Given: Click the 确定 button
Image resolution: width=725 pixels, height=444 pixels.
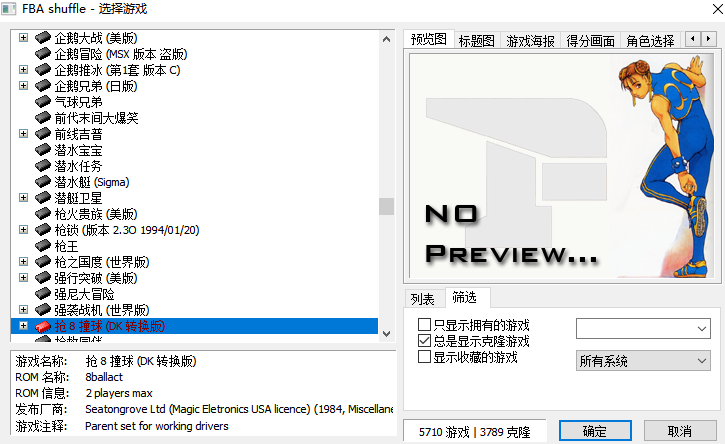Looking at the screenshot, I should coord(595,431).
